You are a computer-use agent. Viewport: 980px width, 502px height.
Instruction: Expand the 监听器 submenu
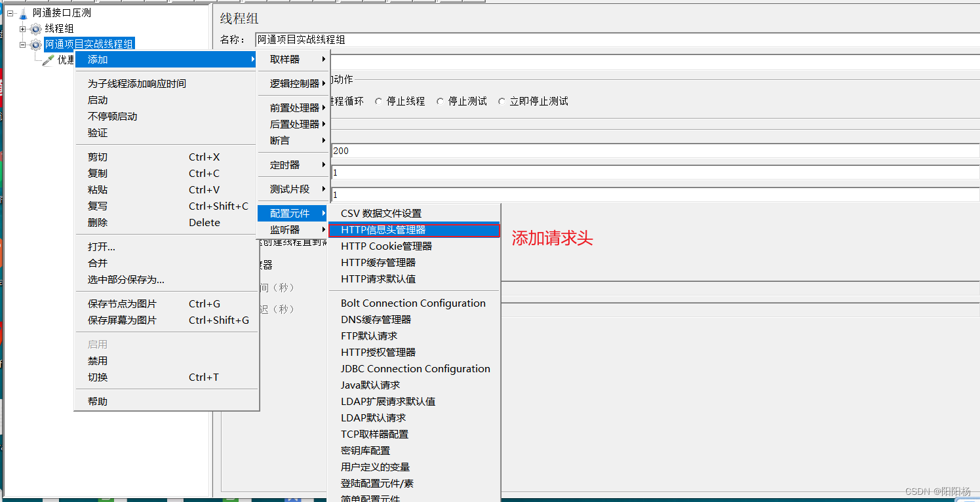(x=293, y=230)
